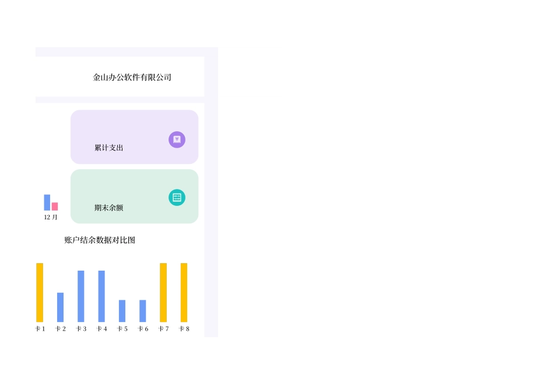Expand the 12月 monthly data group
The height and width of the screenshot is (392, 554).
(x=50, y=218)
